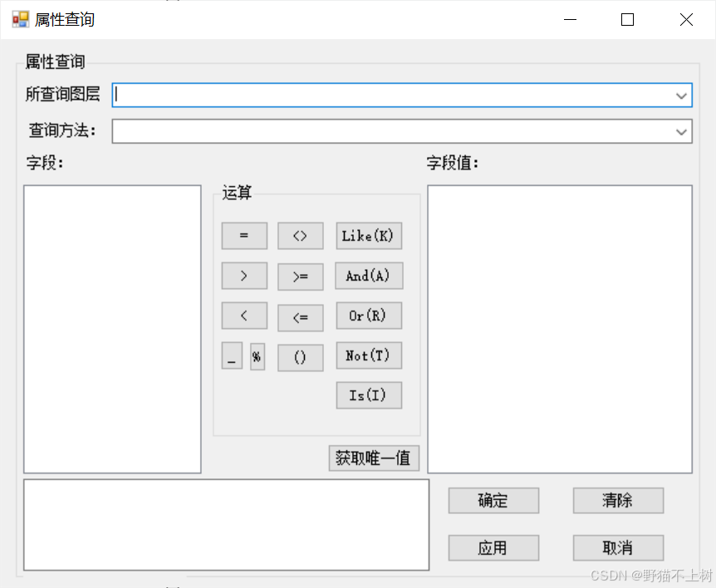The width and height of the screenshot is (716, 588).
Task: Click the <= operator button
Action: 300,316
